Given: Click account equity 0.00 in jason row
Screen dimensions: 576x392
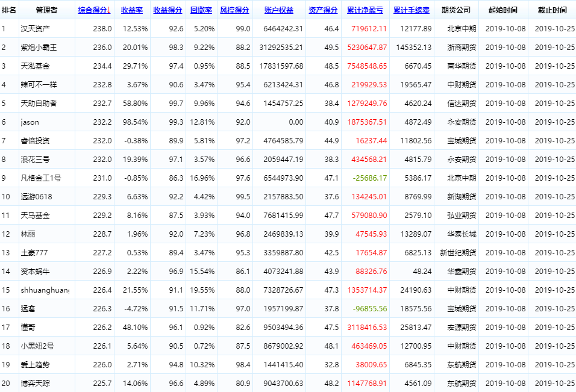Looking at the screenshot, I should coord(296,122).
